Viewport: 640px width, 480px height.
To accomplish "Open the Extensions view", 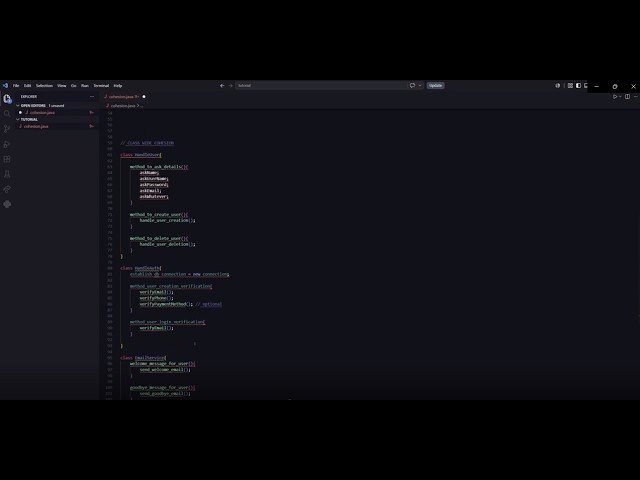I will tap(7, 159).
